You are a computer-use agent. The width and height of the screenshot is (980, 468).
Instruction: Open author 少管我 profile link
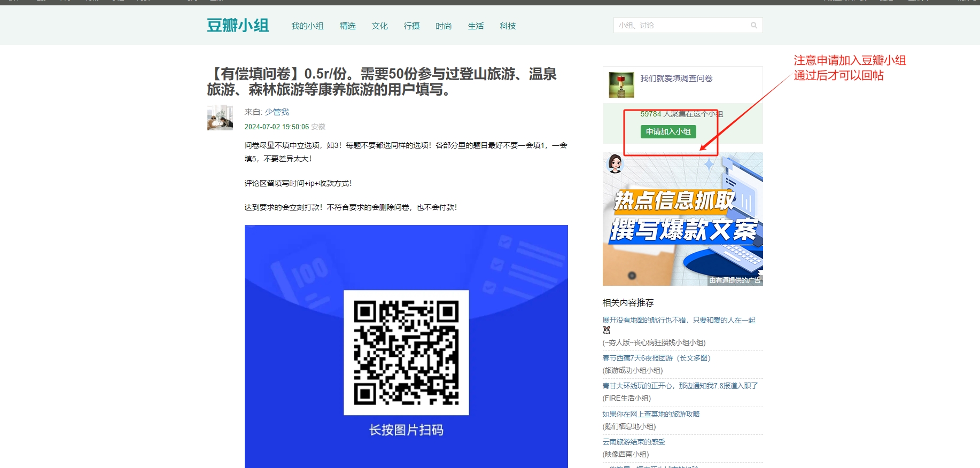277,112
